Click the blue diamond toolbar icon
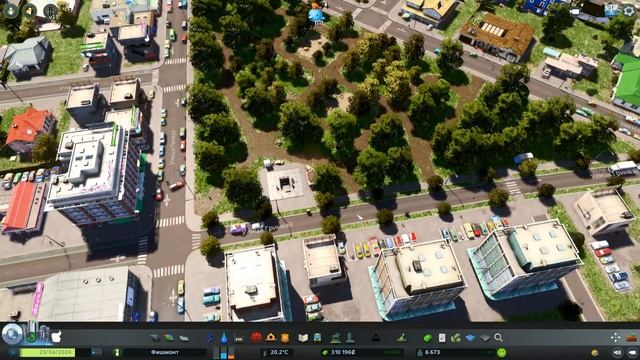 470,338
